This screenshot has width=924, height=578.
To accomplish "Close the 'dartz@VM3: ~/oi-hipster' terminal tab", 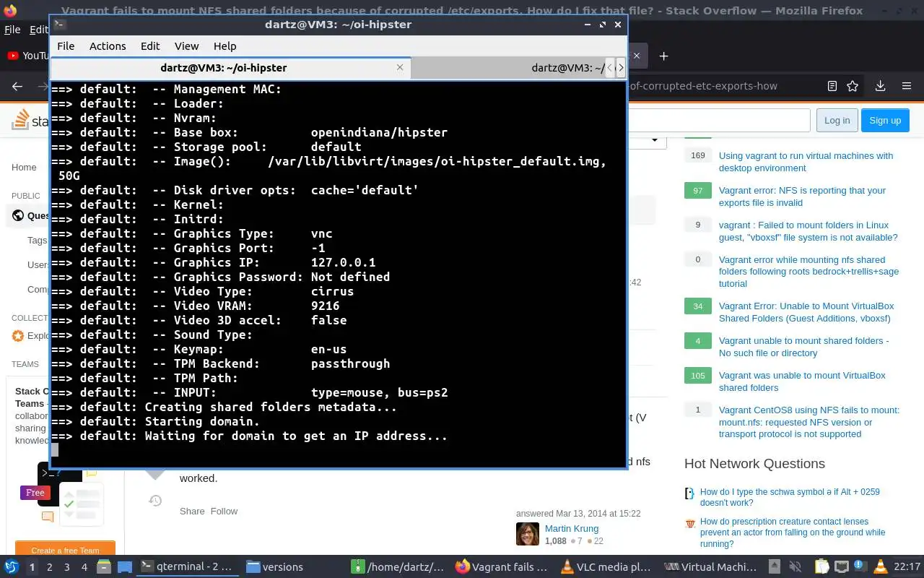I will click(400, 67).
